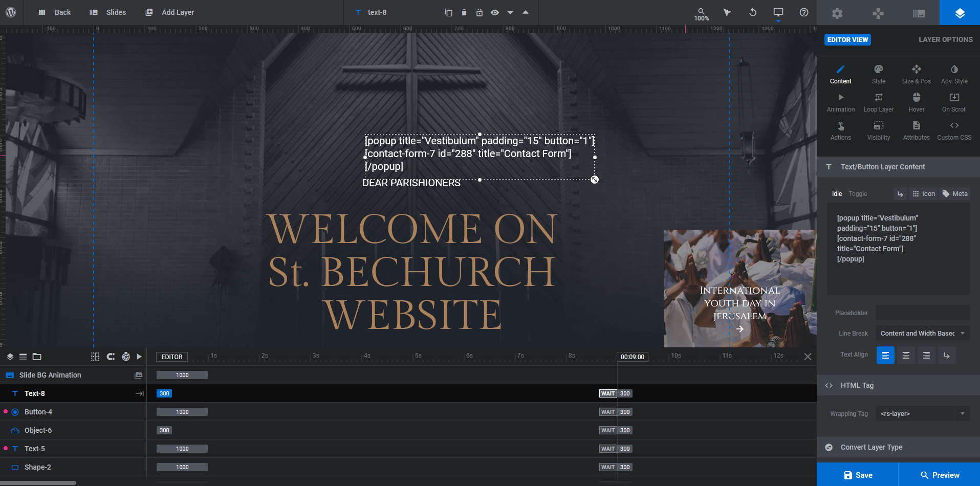Move layer up with the up-arrow icon
Screen dimensions: 980x486
(526, 12)
